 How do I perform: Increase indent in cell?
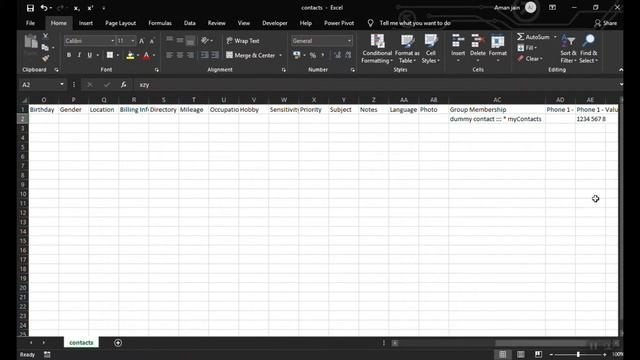pyautogui.click(x=215, y=55)
